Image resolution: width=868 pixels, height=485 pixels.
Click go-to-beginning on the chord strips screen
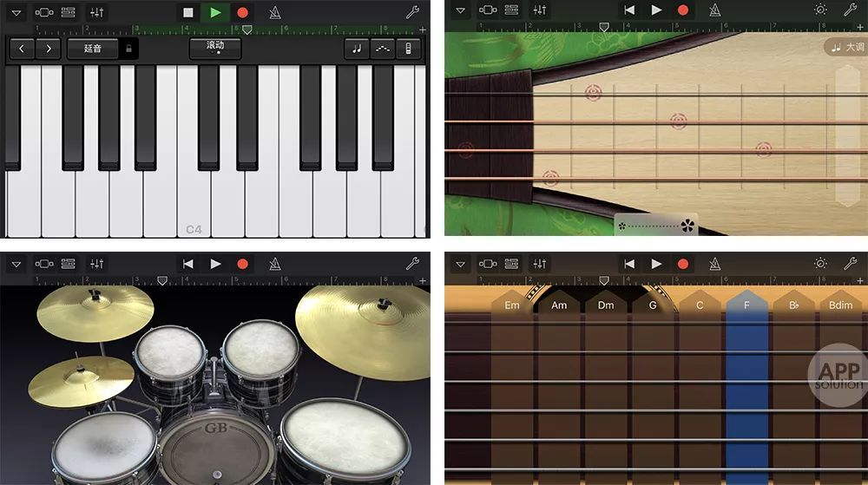[629, 264]
